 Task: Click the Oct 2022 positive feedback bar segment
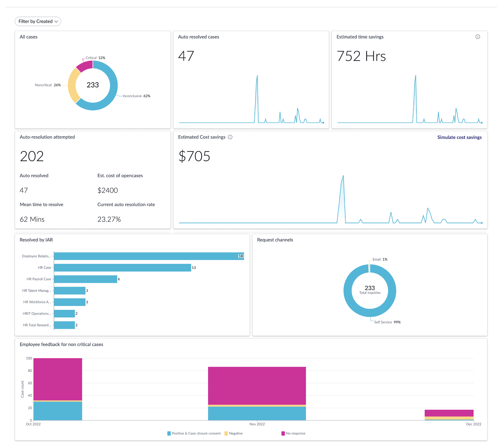tap(58, 411)
